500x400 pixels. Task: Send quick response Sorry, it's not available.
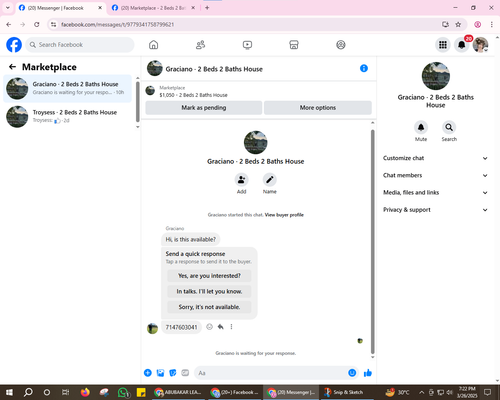pos(209,307)
